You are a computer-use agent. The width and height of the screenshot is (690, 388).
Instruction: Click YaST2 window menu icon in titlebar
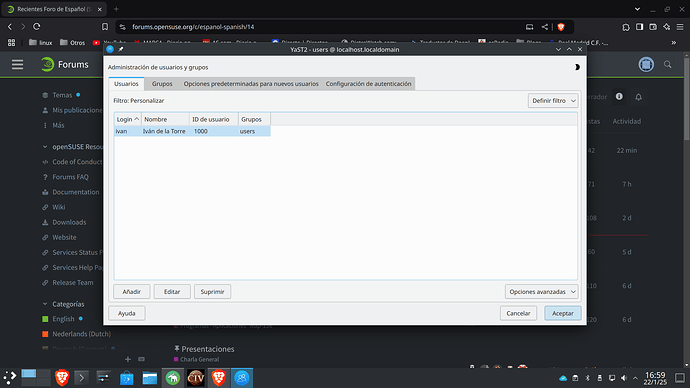(x=110, y=49)
